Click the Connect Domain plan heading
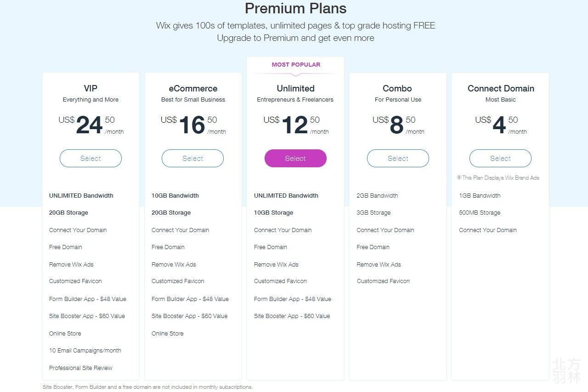The image size is (588, 392). [x=501, y=88]
